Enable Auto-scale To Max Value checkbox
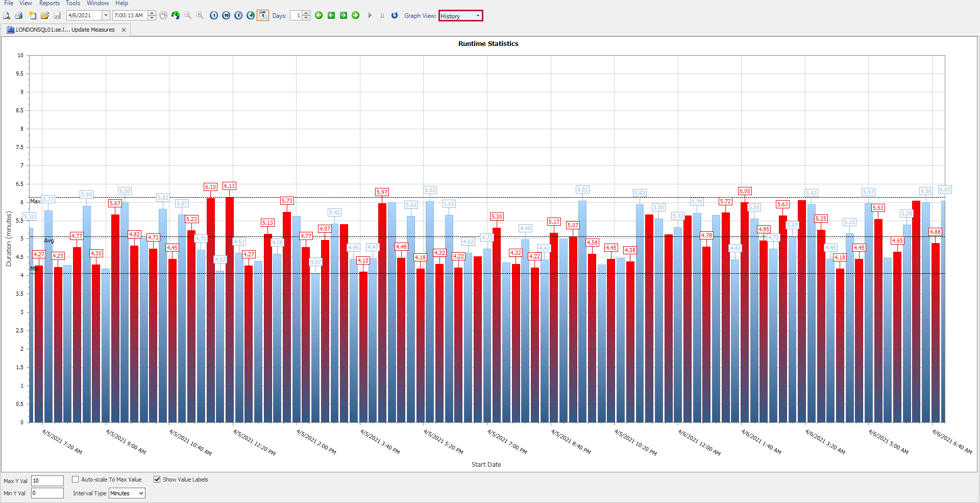 [x=76, y=480]
